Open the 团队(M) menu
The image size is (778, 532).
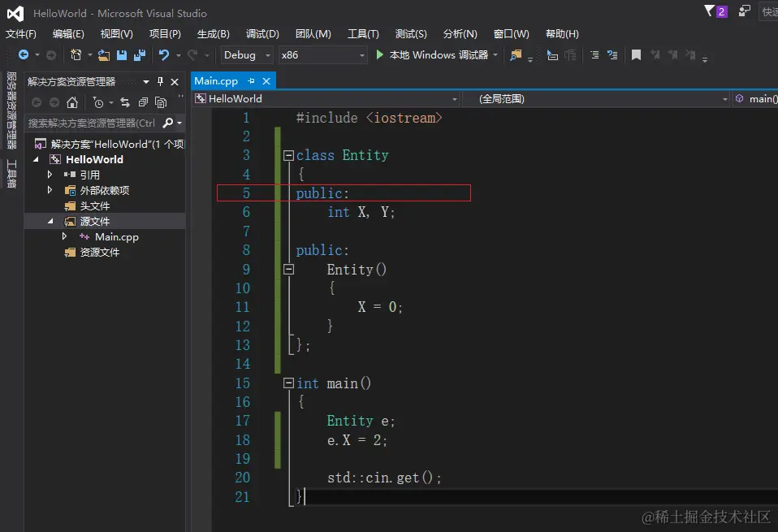[313, 34]
